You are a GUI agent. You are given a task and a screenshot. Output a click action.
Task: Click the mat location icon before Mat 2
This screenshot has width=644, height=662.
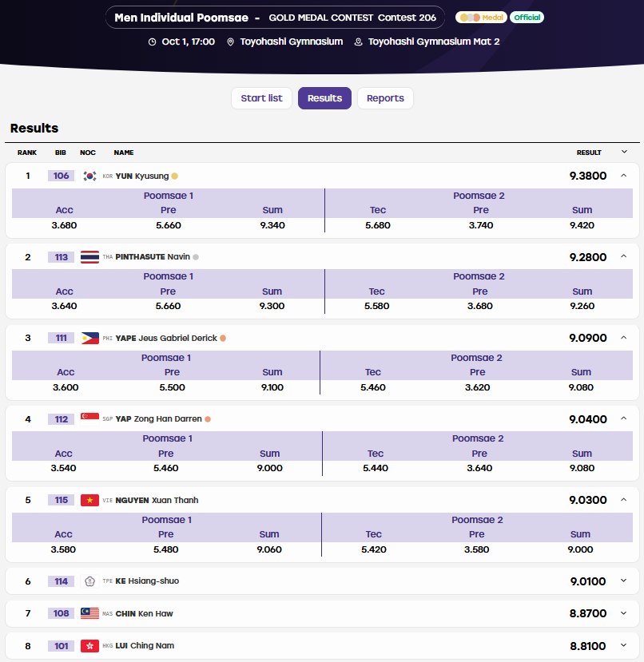pos(358,42)
